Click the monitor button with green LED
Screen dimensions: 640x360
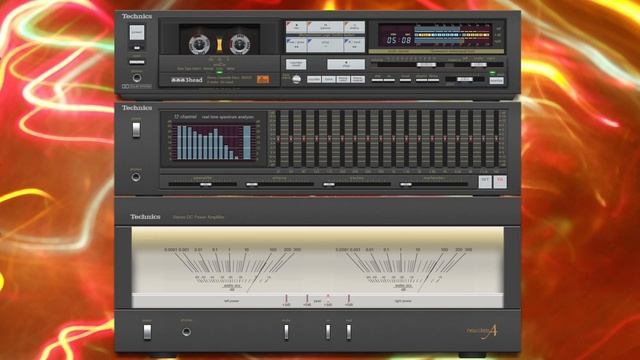pyautogui.click(x=496, y=80)
